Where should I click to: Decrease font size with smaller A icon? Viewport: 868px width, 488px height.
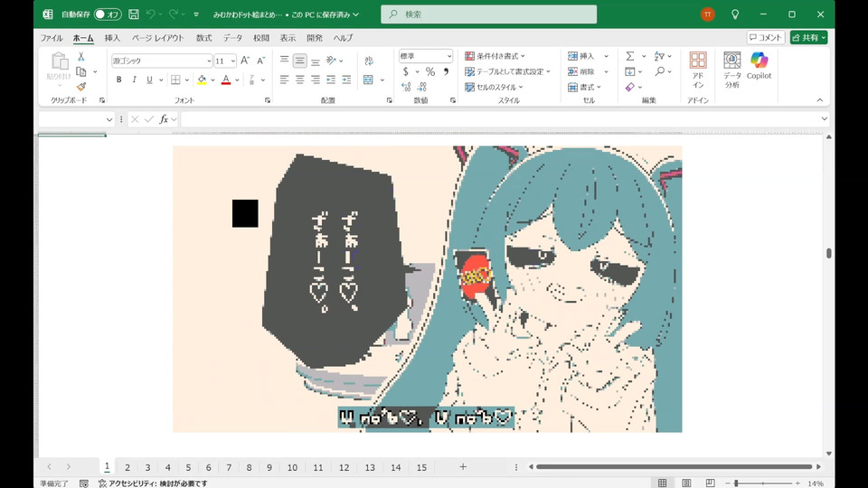click(260, 61)
